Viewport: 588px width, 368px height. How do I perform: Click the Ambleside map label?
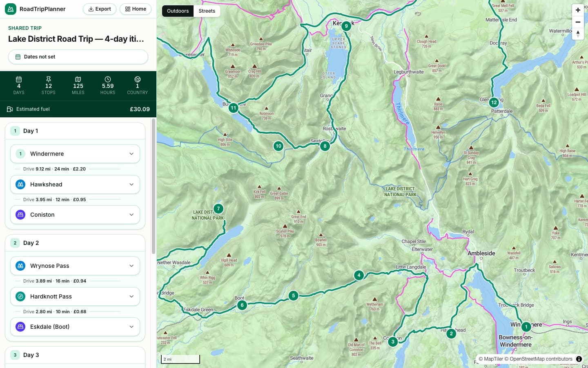481,254
